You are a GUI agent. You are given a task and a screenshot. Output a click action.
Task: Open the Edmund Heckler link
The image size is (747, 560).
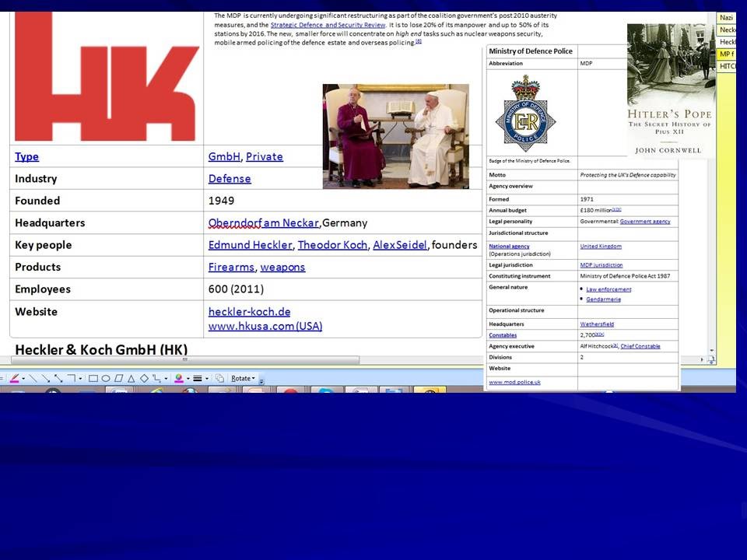click(x=250, y=245)
